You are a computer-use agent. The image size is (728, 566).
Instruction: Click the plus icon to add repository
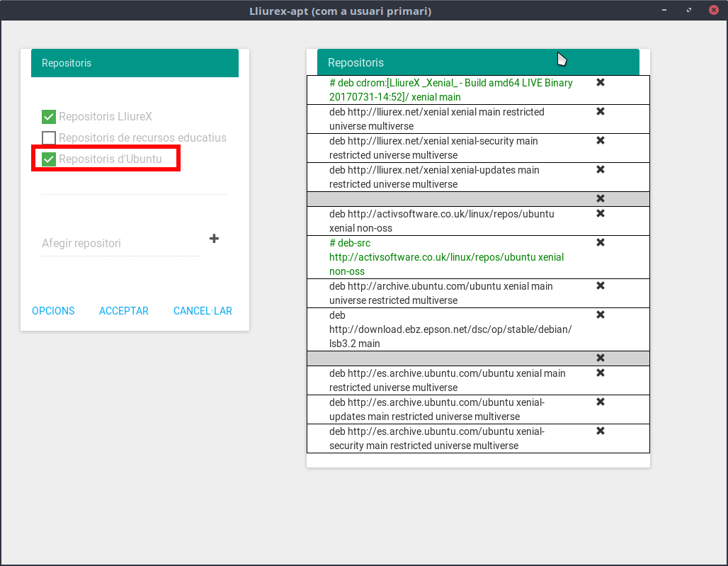tap(214, 239)
